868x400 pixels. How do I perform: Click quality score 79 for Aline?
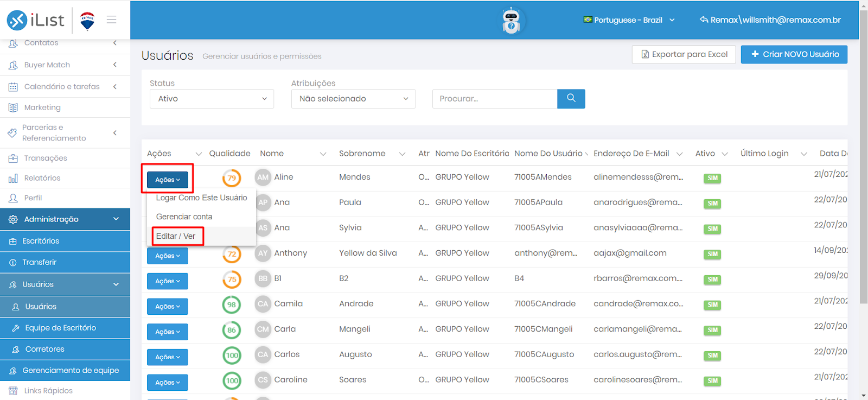pyautogui.click(x=232, y=178)
